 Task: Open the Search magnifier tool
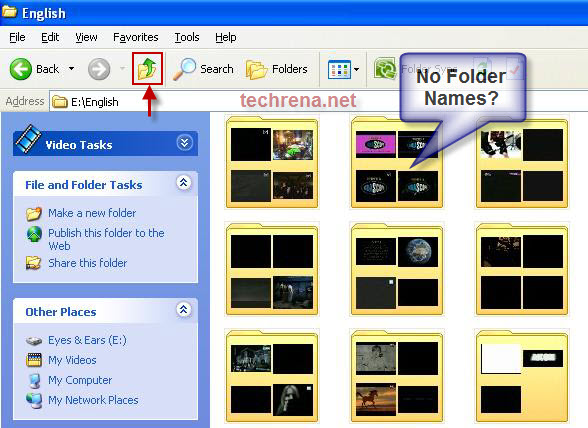pyautogui.click(x=184, y=69)
